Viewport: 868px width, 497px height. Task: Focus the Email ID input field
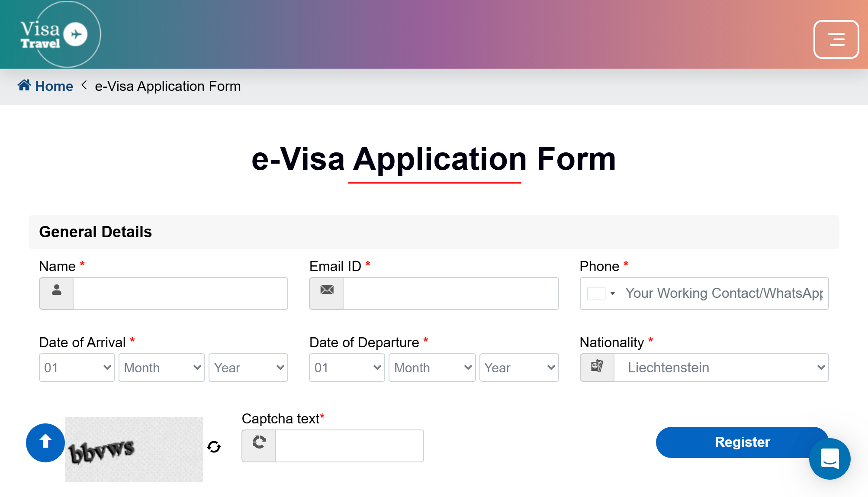click(450, 294)
